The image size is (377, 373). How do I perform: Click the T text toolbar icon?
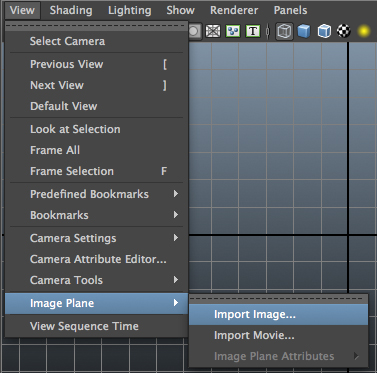click(253, 31)
